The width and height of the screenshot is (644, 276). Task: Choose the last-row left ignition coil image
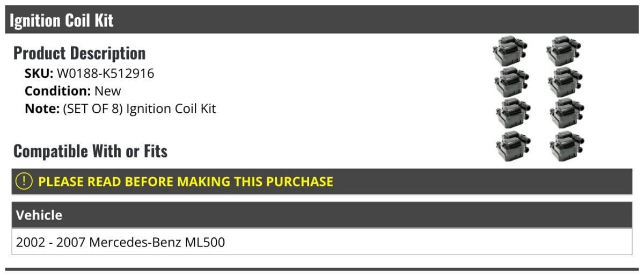513,146
